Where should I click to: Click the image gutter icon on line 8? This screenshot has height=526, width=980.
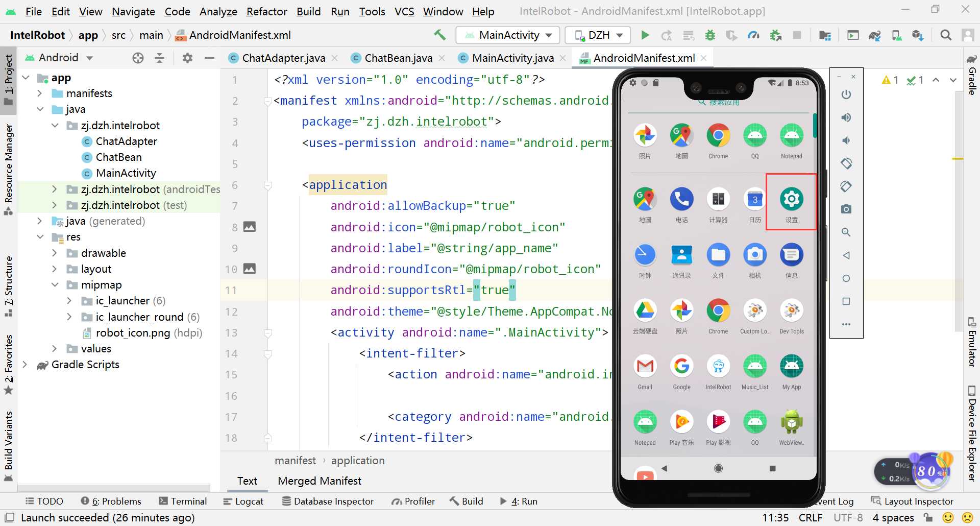pos(250,227)
